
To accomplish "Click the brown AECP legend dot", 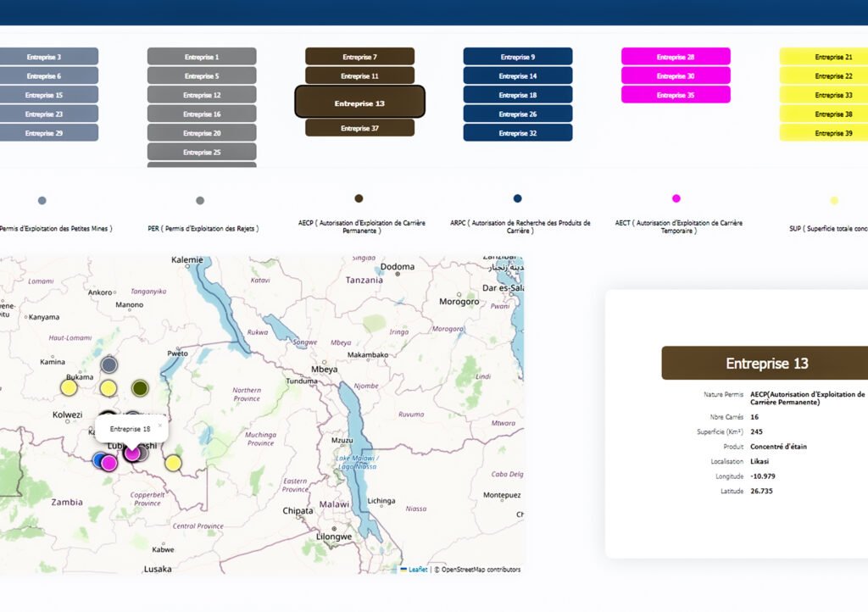I will (x=359, y=198).
